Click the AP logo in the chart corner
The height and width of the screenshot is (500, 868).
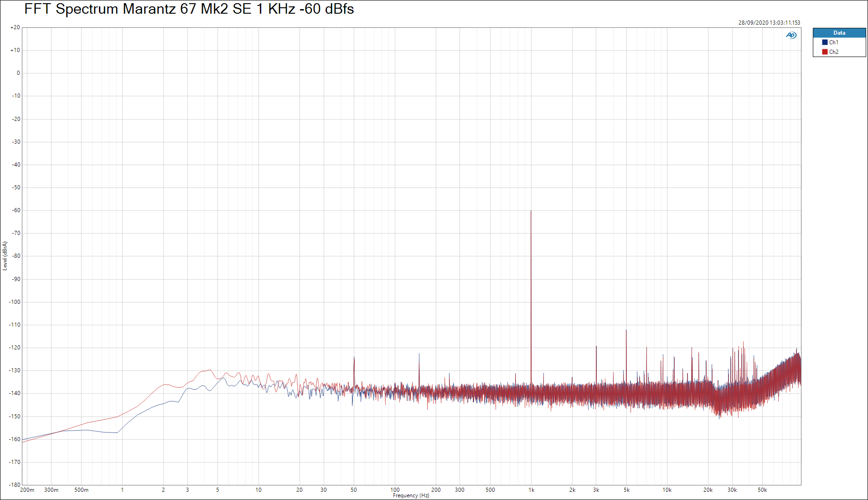coord(791,35)
